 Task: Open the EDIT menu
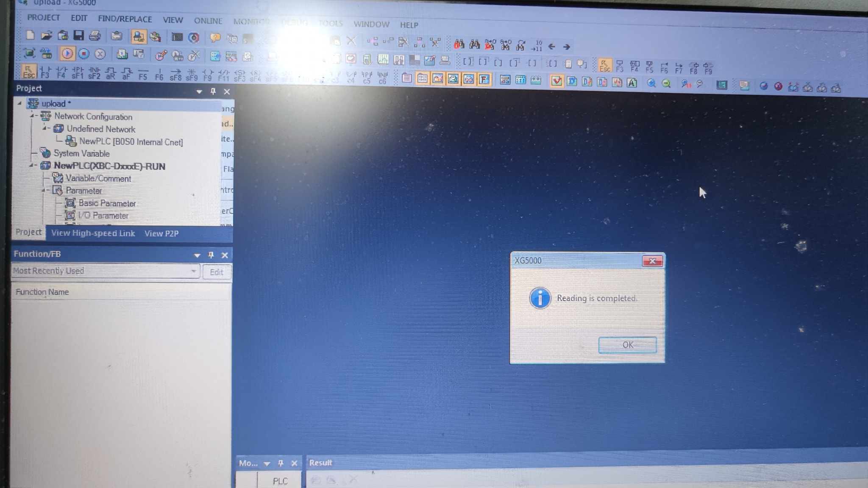coord(79,18)
